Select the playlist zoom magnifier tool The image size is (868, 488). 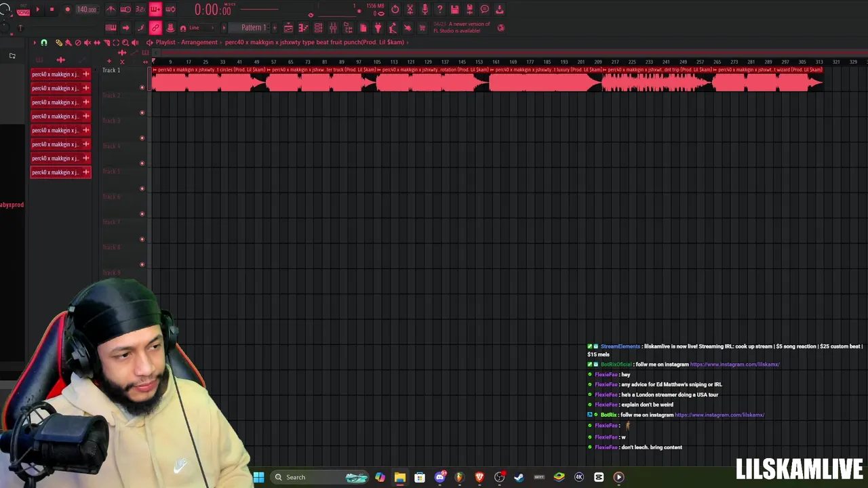125,43
